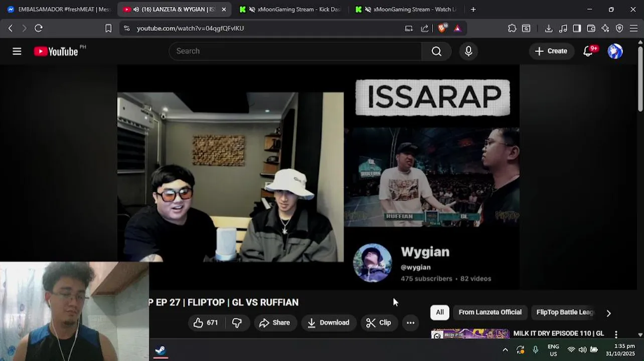Open Brave Rewards triangle icon

click(457, 28)
